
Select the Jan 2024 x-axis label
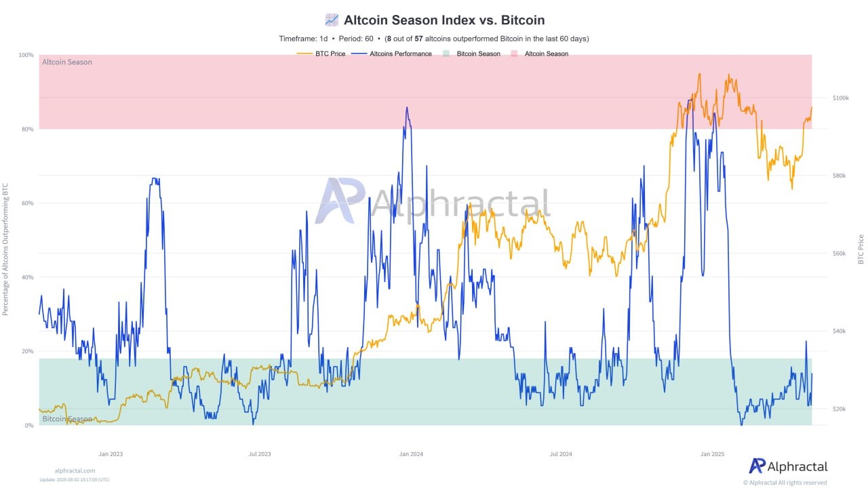pos(411,454)
